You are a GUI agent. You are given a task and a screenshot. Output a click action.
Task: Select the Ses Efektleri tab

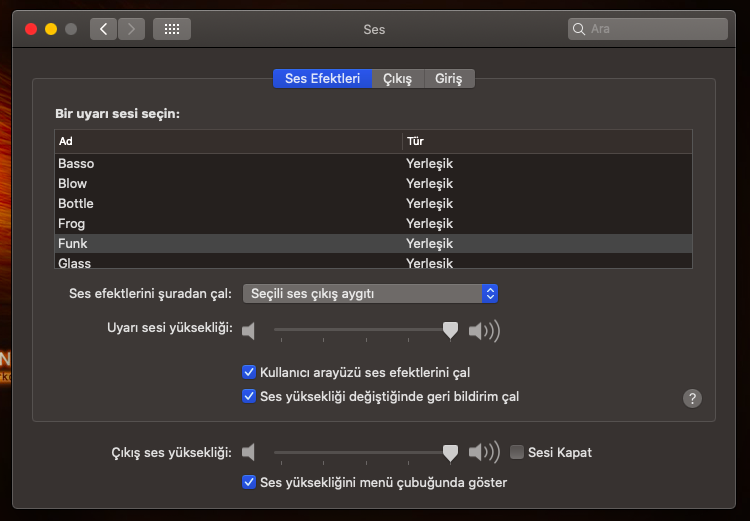[x=322, y=78]
